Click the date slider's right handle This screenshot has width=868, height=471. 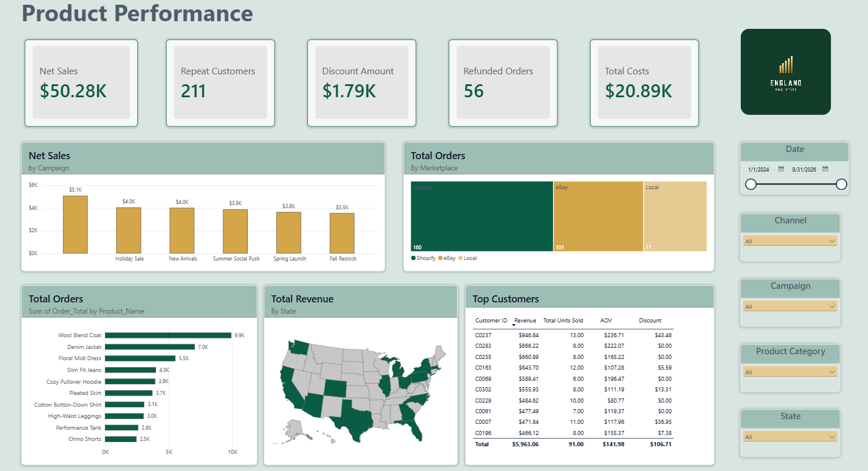pyautogui.click(x=842, y=185)
